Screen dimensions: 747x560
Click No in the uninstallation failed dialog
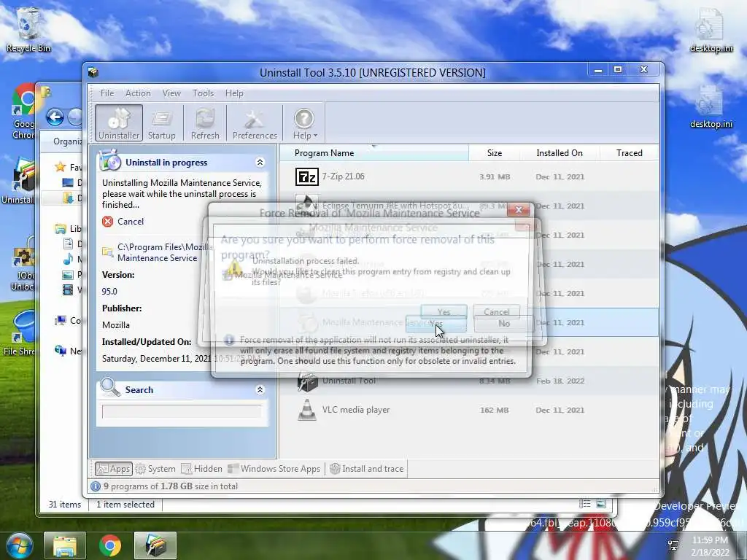pyautogui.click(x=503, y=324)
